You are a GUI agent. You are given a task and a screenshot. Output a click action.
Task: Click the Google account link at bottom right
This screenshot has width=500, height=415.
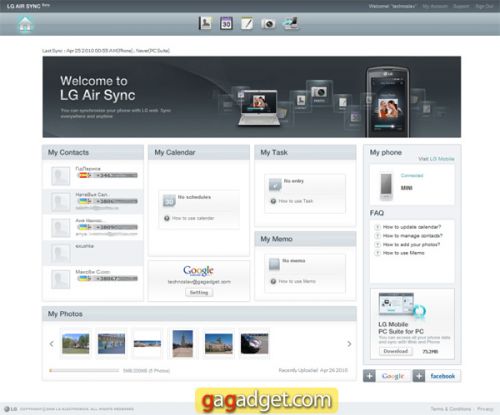(393, 376)
